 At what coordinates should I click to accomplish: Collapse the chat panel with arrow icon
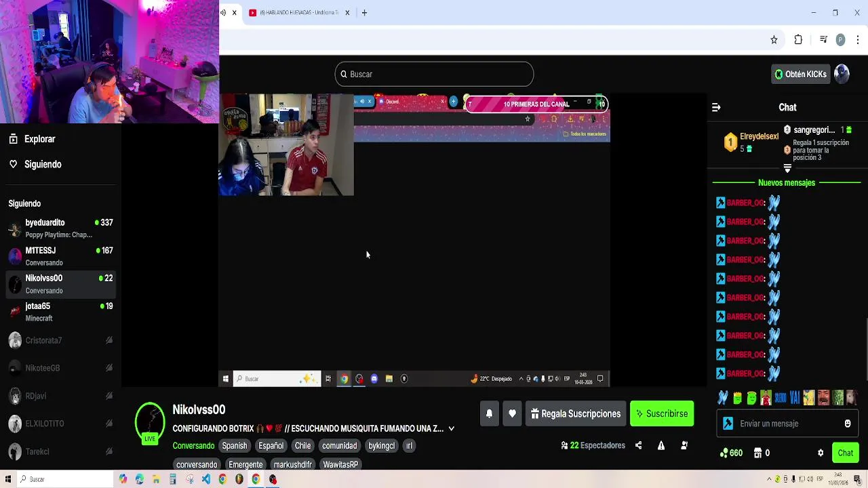(716, 107)
